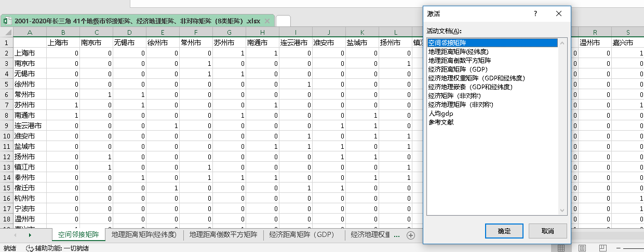Close the 2001-2020年长三角 workbook tab
The image size is (644, 252).
click(x=267, y=21)
